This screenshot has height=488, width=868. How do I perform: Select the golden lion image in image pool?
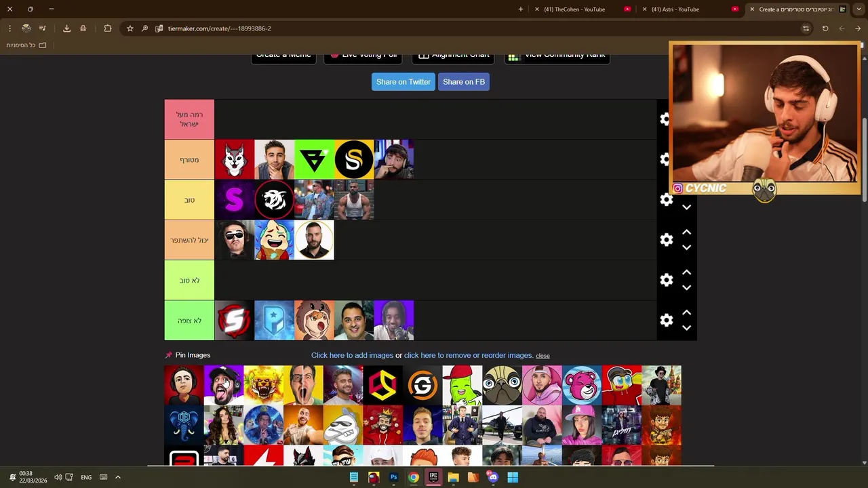pyautogui.click(x=263, y=385)
